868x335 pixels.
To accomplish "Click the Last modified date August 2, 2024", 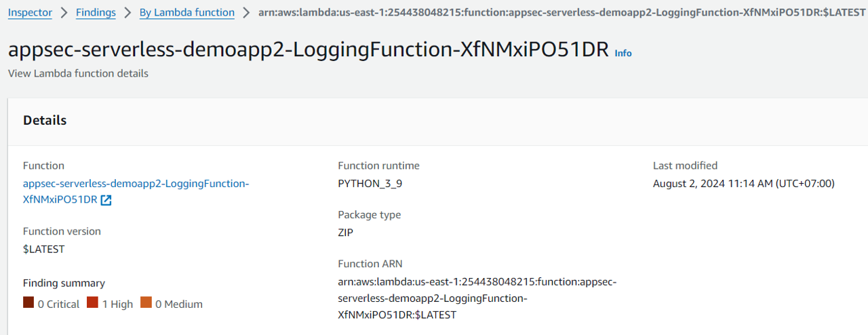I will pyautogui.click(x=743, y=184).
